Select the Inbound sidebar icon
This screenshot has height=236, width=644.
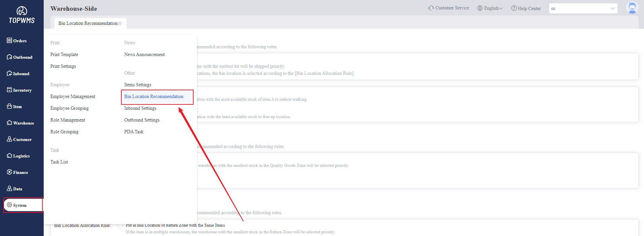click(x=9, y=74)
